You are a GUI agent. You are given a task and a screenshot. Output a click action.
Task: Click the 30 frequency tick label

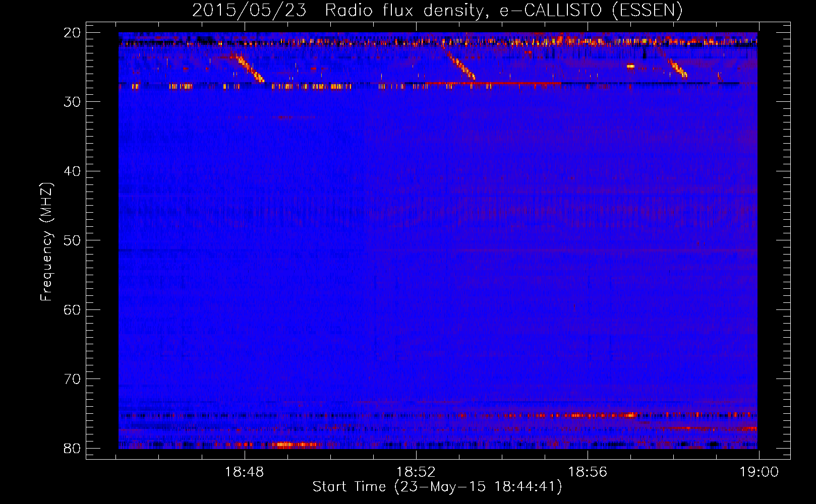point(73,102)
